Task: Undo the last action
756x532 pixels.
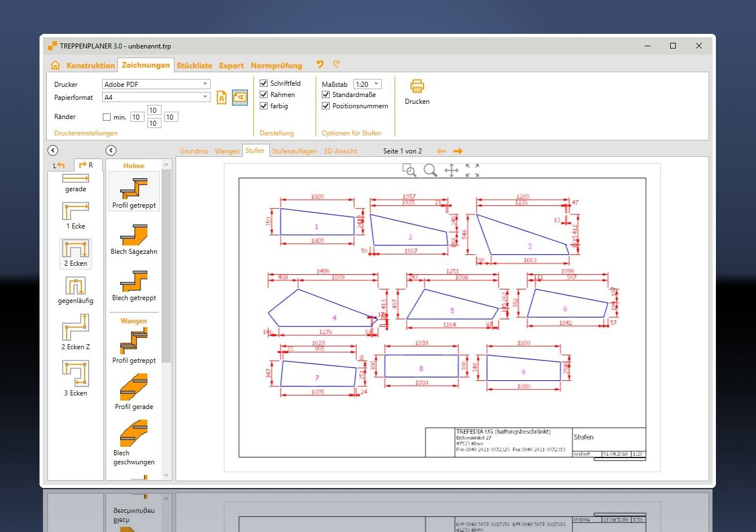Action: [321, 64]
